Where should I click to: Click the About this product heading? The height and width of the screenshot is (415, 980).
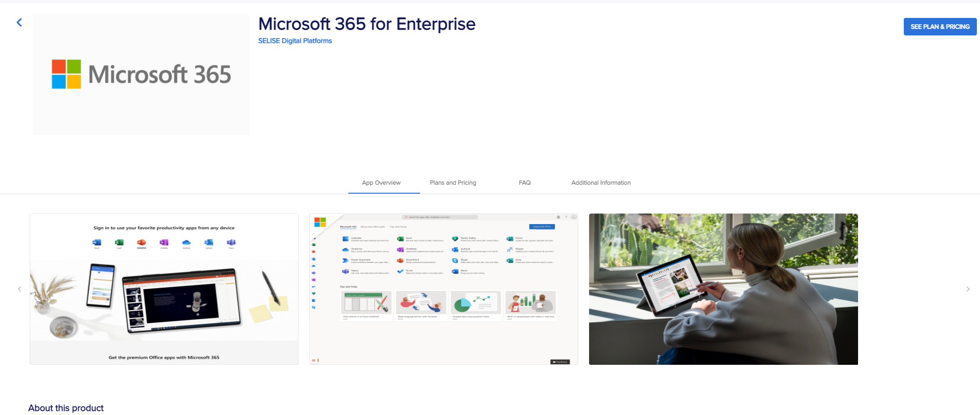[x=66, y=408]
